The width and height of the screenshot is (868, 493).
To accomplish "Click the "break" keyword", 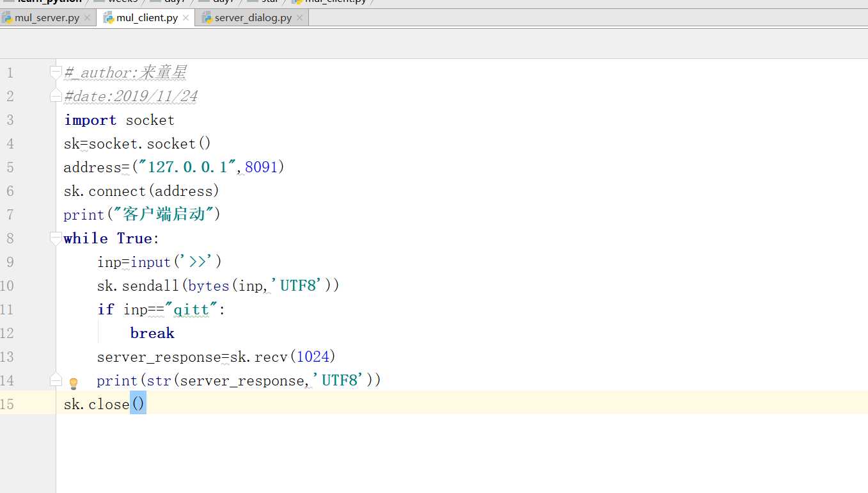I will [152, 333].
